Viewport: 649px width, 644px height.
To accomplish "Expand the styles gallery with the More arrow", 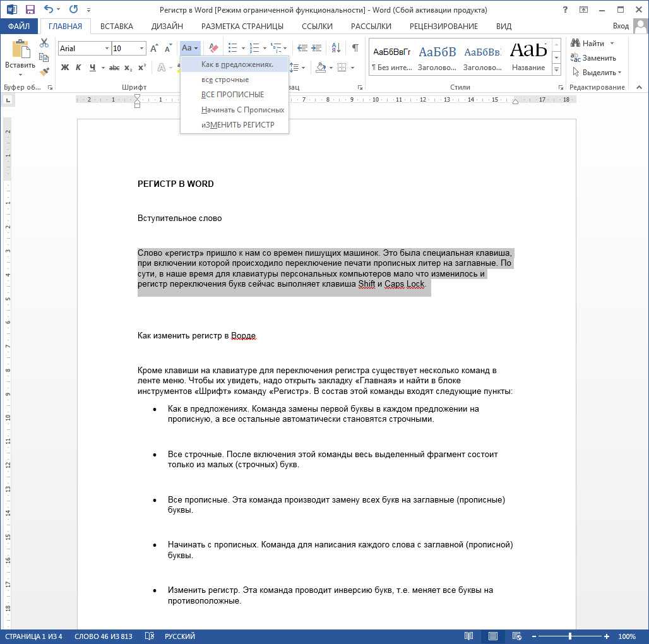I will 556,68.
